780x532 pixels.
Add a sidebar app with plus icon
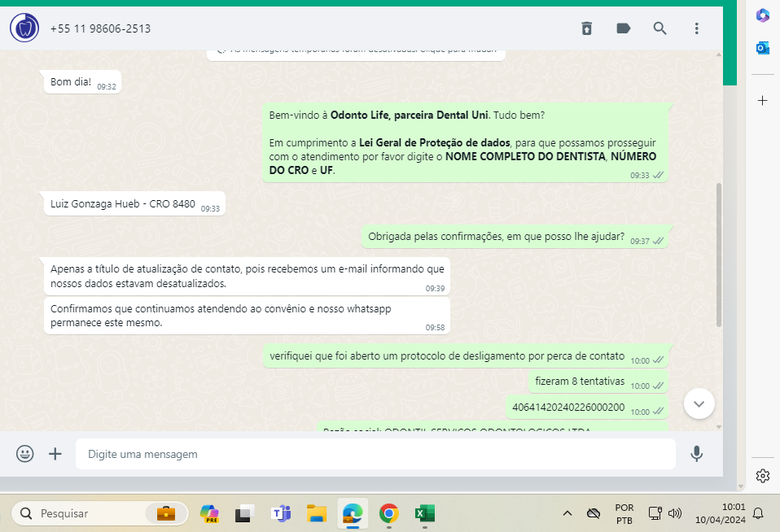click(763, 101)
